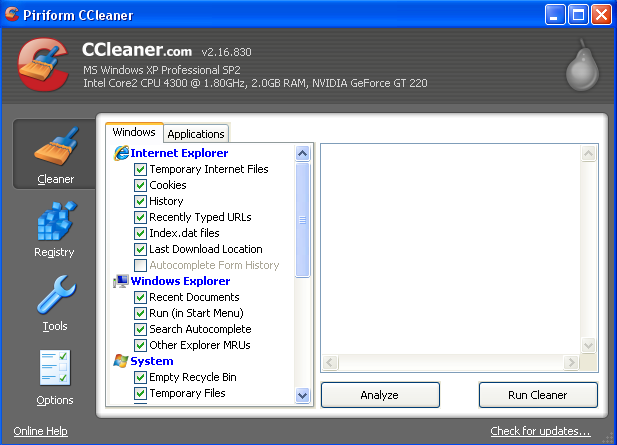Toggle Run (in Start Menu) checkbox

(140, 314)
